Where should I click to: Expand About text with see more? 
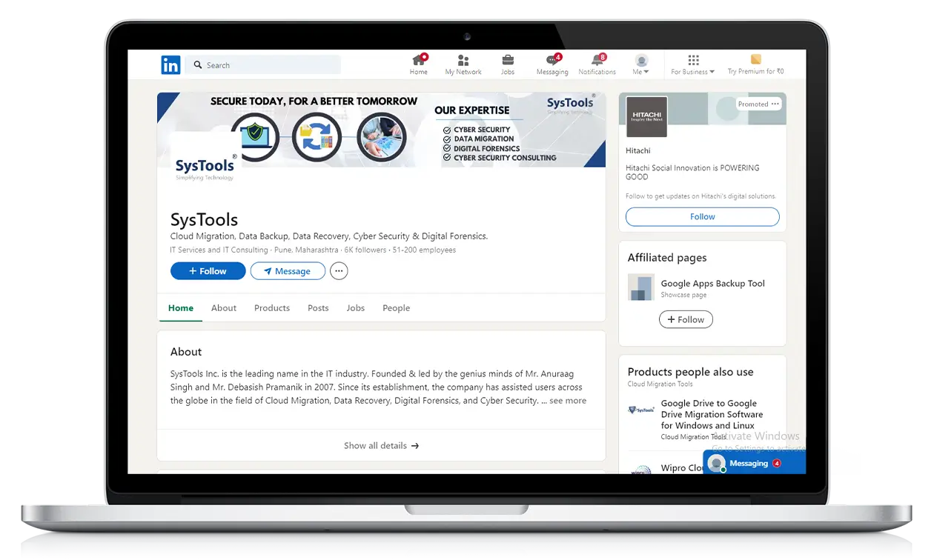point(568,401)
